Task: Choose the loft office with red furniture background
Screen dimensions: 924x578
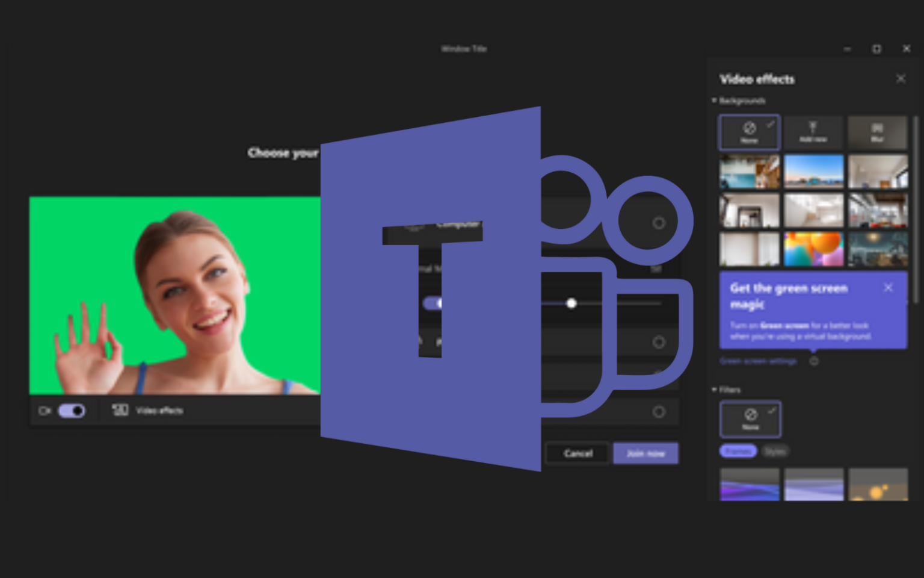Action: 878,210
